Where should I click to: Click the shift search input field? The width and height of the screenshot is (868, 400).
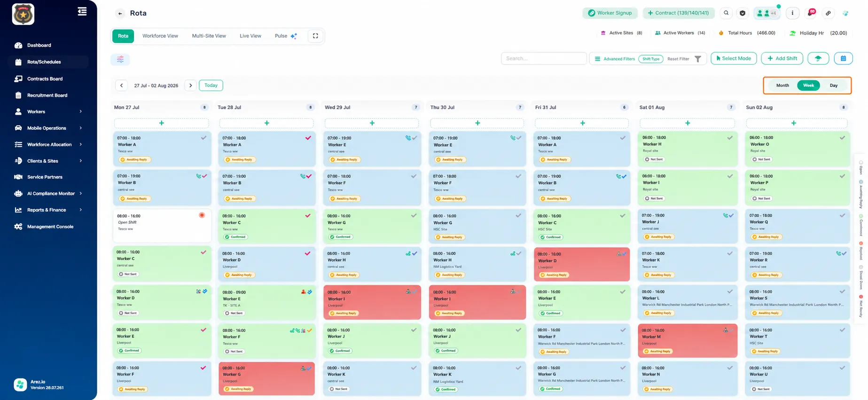(544, 58)
